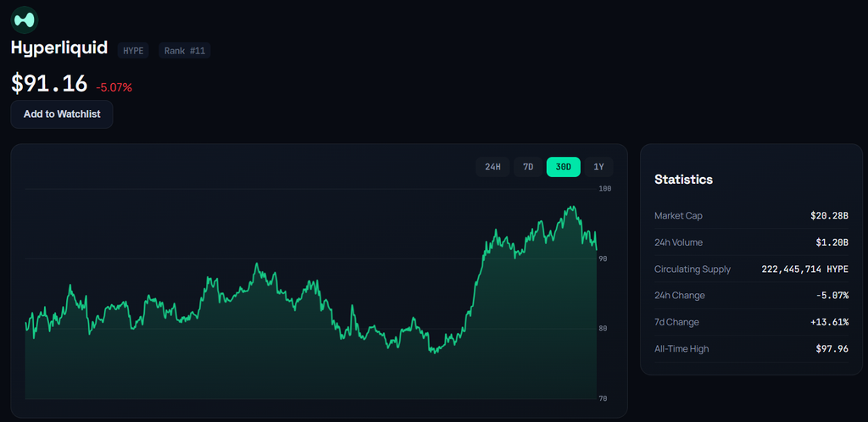Click the Rank #11 badge

[x=185, y=51]
